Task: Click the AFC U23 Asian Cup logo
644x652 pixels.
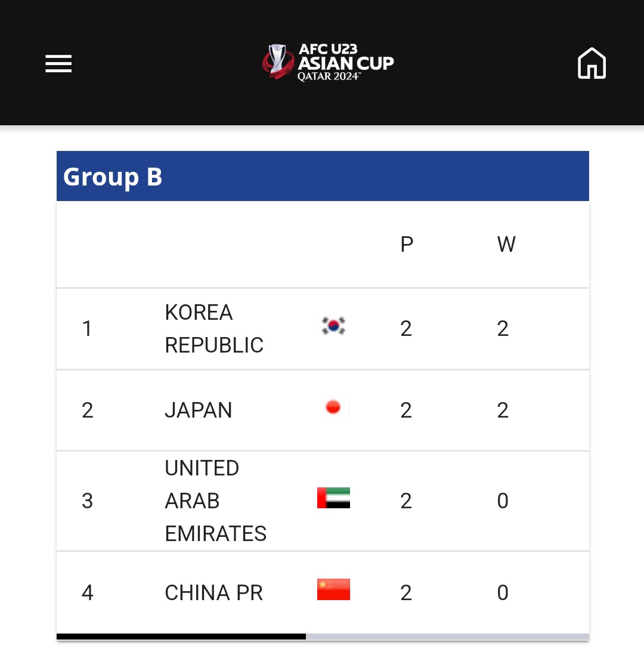Action: (x=328, y=62)
